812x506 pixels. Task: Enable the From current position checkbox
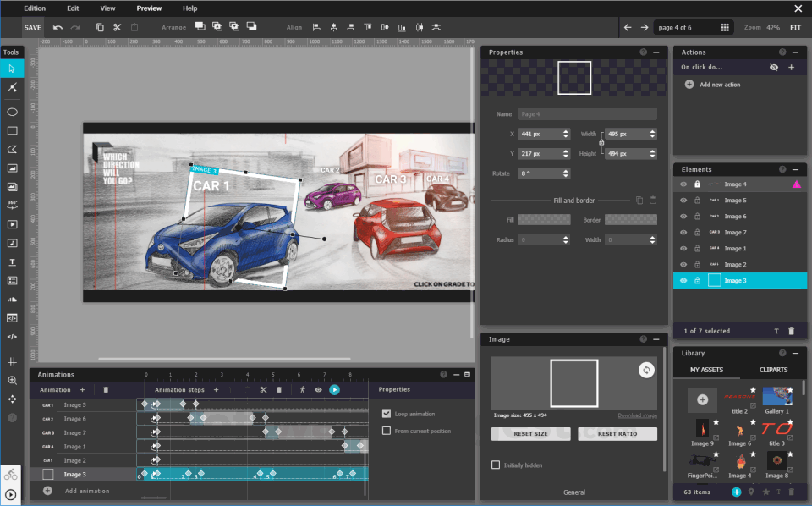coord(387,431)
